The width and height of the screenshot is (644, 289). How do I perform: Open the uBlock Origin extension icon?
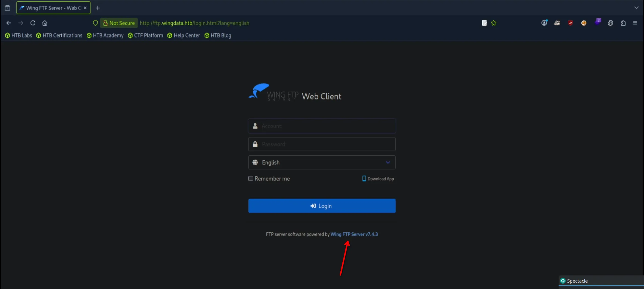pos(570,23)
